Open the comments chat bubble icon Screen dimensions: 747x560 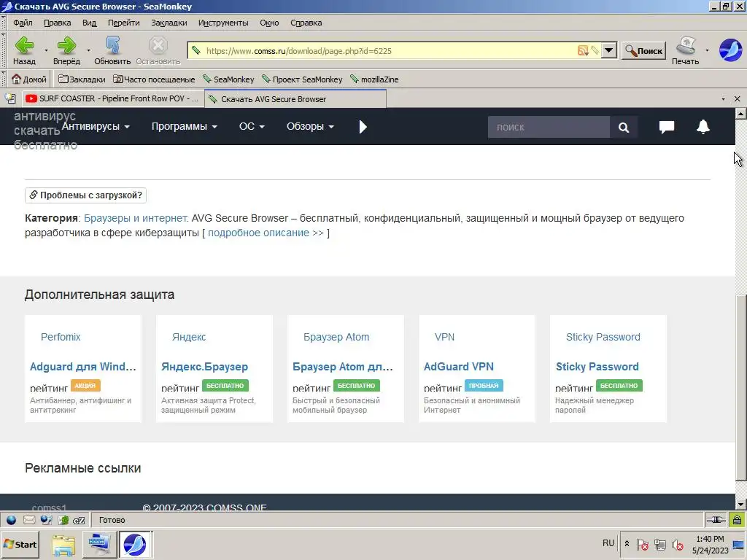pyautogui.click(x=667, y=127)
